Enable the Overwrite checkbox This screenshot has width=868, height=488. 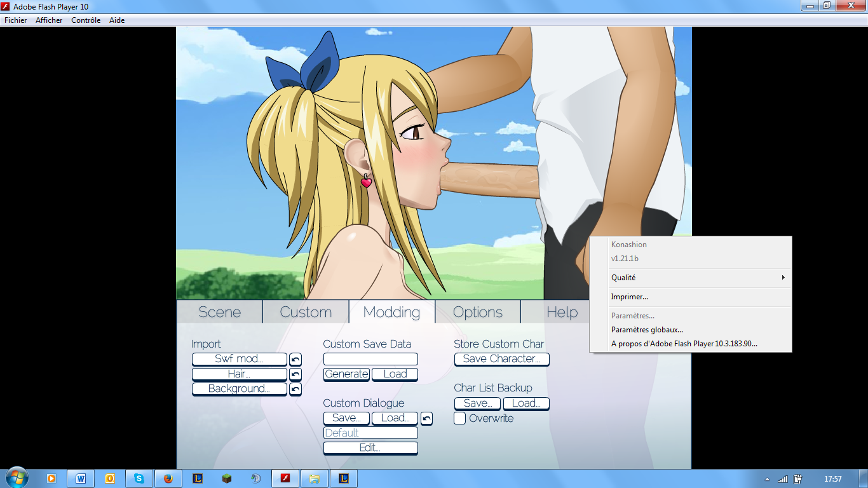click(x=460, y=419)
